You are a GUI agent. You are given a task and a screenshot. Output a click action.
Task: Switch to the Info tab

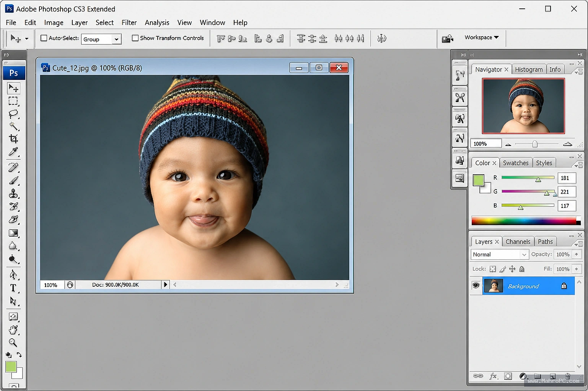[555, 69]
